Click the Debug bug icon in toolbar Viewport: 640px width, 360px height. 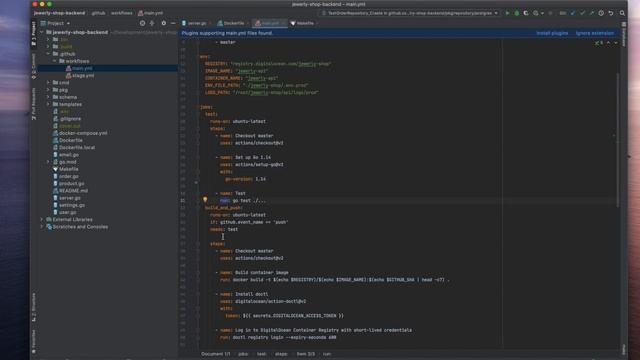click(517, 13)
